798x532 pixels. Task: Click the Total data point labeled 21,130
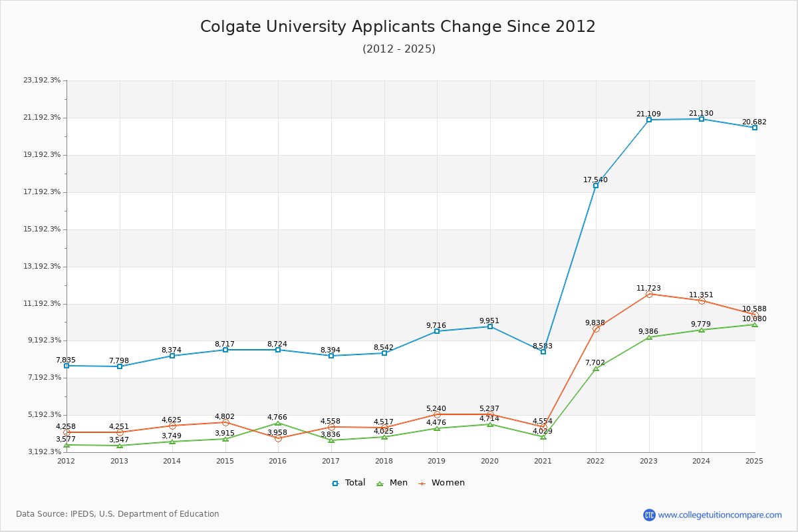coord(700,119)
